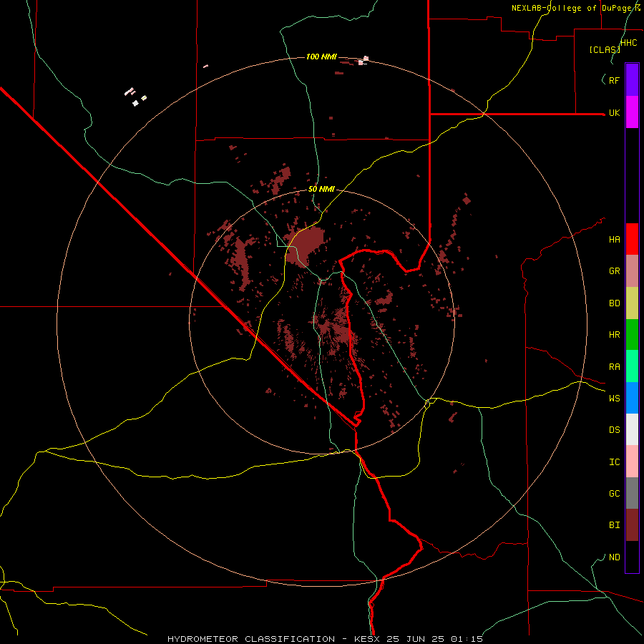Click the DS legend label
This screenshot has width=644, height=644.
tap(615, 430)
